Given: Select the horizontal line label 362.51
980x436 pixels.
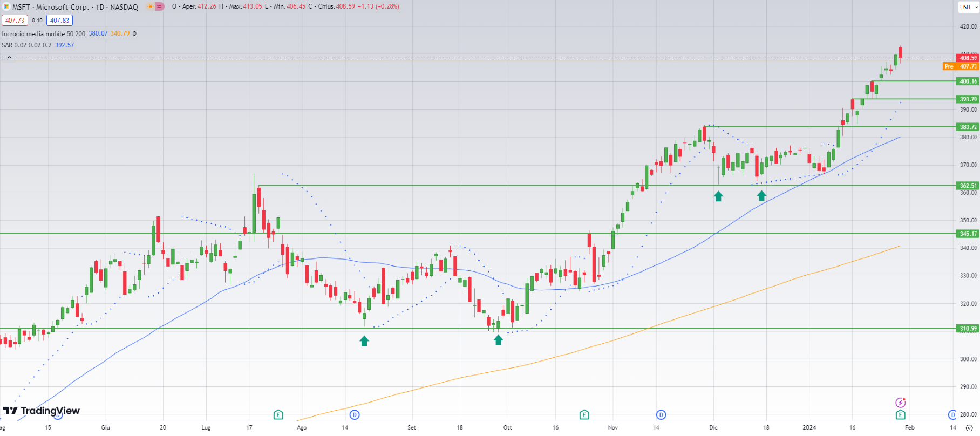Looking at the screenshot, I should click(x=968, y=186).
